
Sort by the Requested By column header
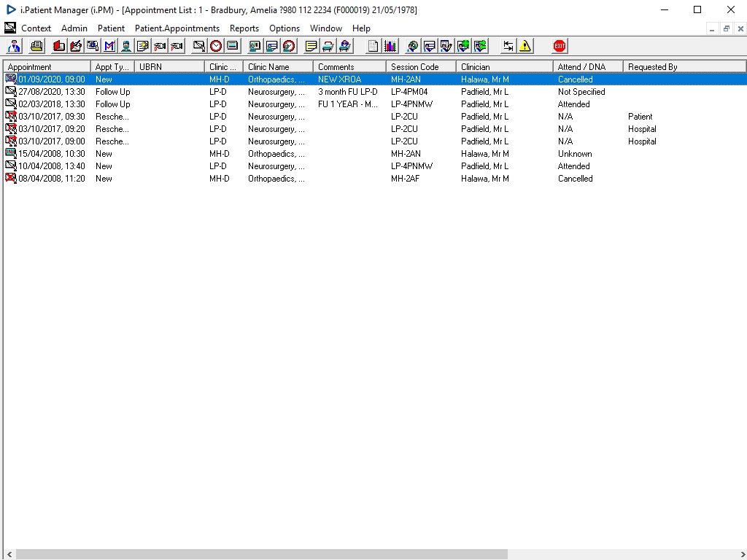[684, 66]
